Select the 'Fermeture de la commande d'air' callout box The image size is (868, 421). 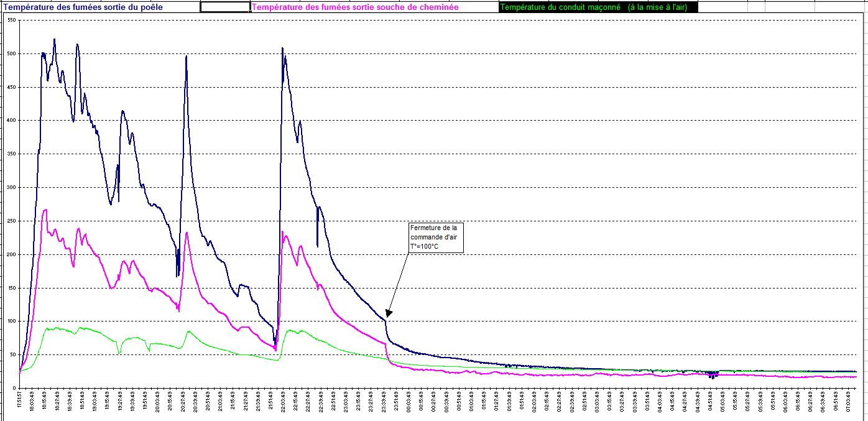pos(436,238)
